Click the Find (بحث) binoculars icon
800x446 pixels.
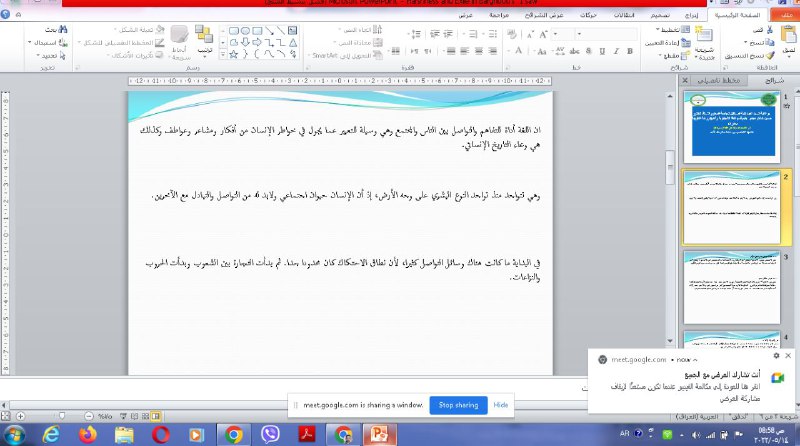click(63, 30)
